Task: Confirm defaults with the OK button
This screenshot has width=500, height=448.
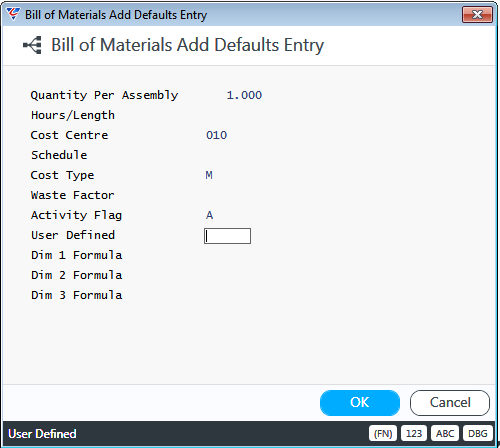Action: pos(360,403)
